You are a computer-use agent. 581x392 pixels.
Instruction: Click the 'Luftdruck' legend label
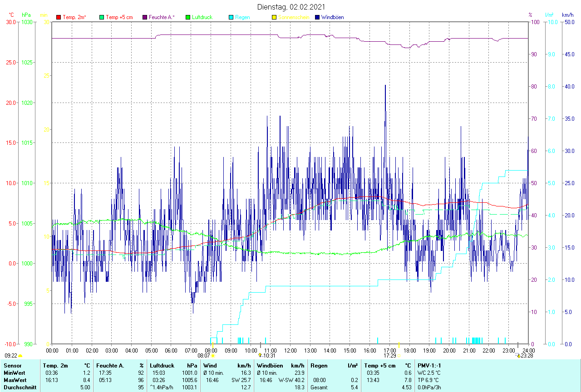[202, 17]
